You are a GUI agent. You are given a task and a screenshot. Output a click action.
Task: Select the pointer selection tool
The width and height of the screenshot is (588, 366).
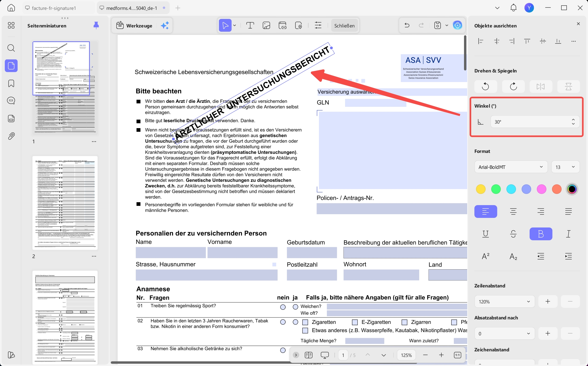225,26
